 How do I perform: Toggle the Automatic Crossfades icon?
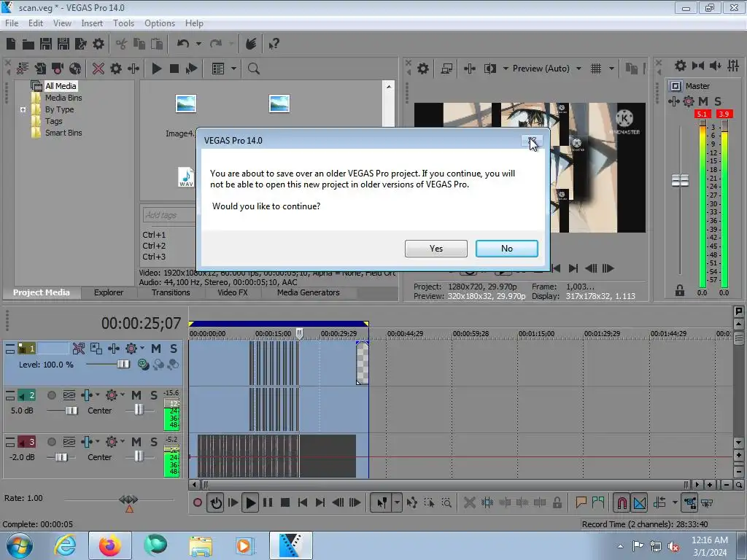pos(639,503)
